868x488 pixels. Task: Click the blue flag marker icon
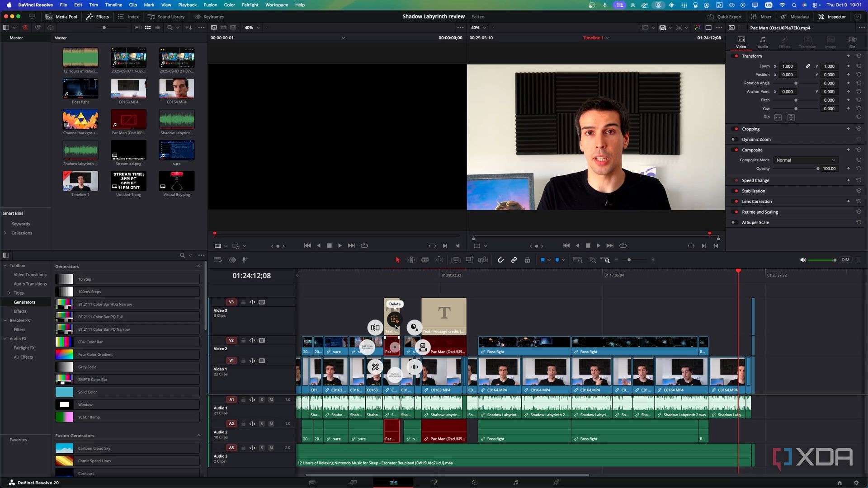coord(542,260)
